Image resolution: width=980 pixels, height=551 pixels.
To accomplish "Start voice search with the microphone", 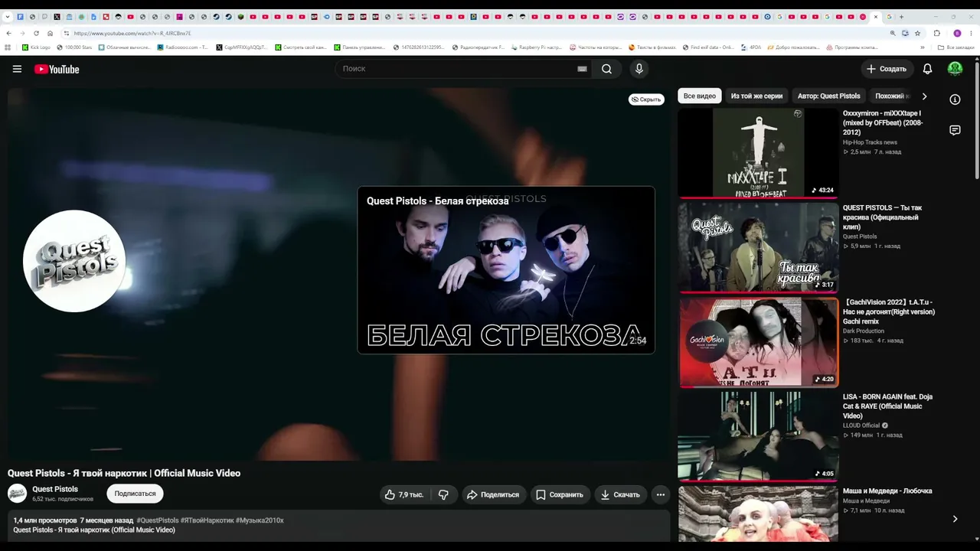I will pyautogui.click(x=639, y=69).
